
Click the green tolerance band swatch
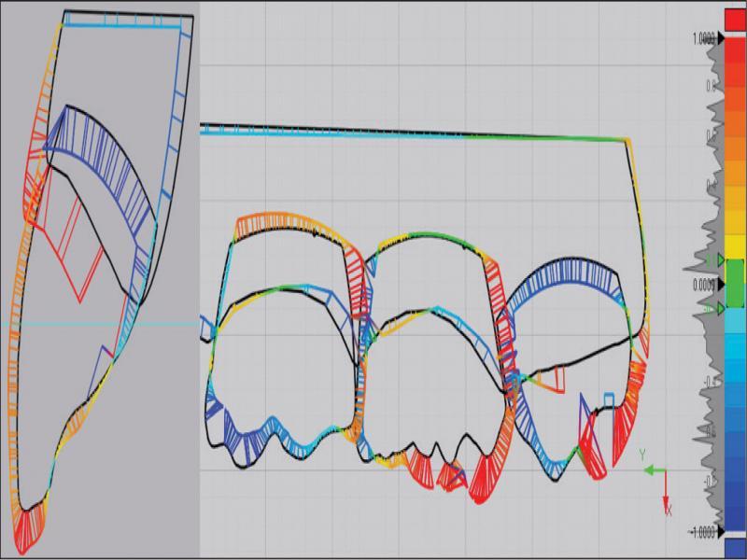coord(735,284)
